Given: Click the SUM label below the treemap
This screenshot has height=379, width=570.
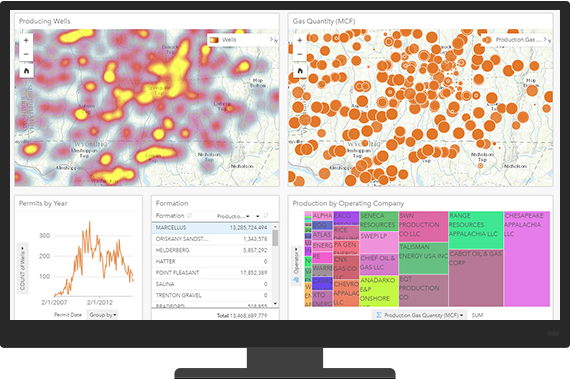Looking at the screenshot, I should (477, 315).
